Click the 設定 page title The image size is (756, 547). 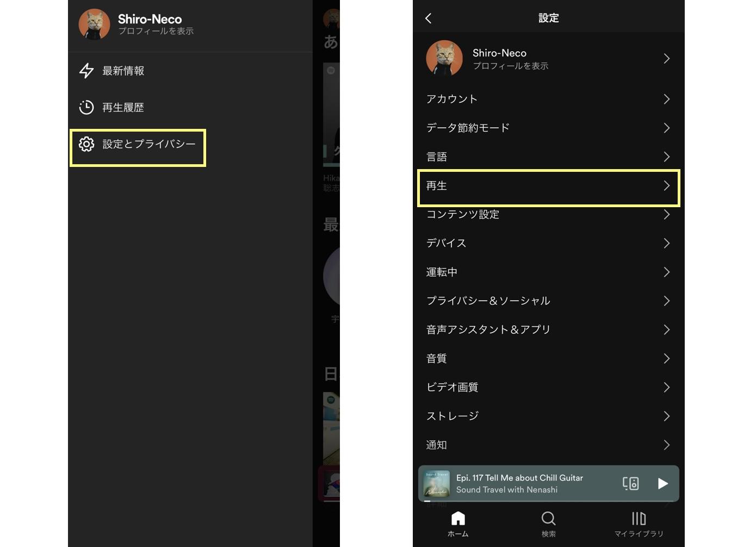coord(549,18)
